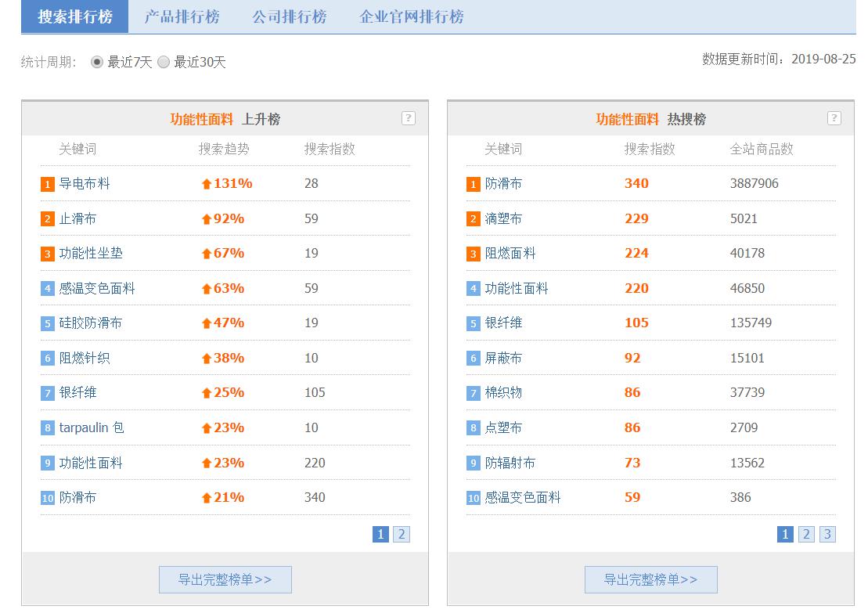This screenshot has height=613, width=868.
Task: Open the keyword 导电布料 in the rising list
Action: 84,183
